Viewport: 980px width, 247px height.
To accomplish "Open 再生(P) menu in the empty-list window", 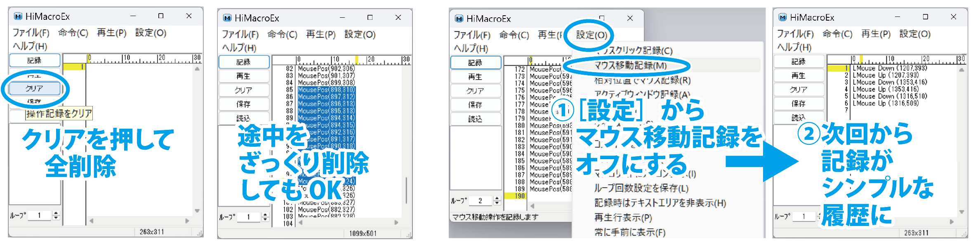I will coord(111,33).
